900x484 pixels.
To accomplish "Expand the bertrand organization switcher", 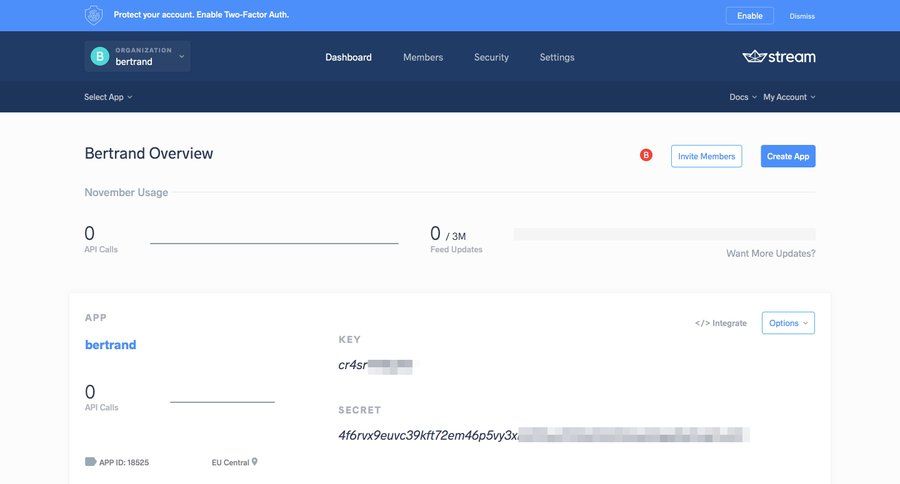I will tap(181, 57).
